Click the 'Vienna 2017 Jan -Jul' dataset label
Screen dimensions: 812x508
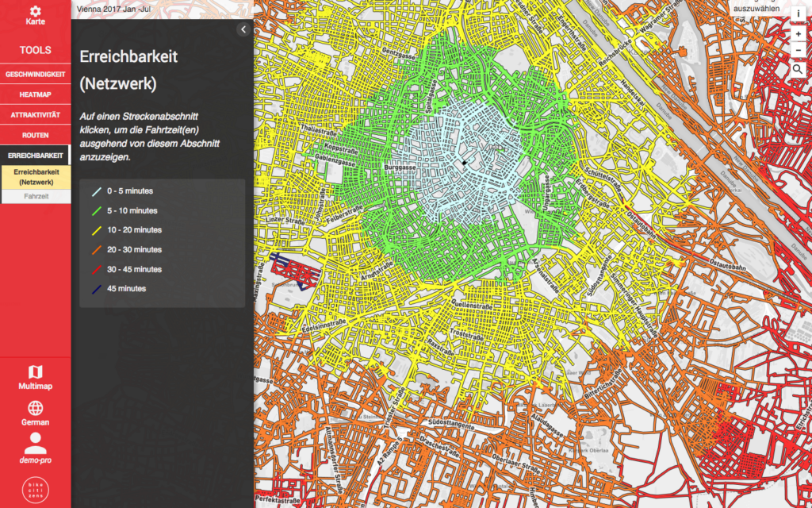pyautogui.click(x=114, y=9)
